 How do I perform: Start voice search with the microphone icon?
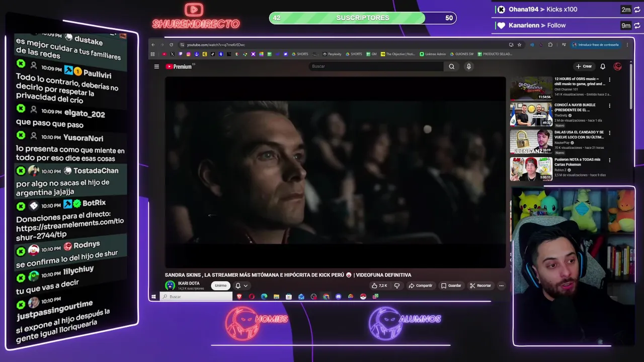(468, 66)
